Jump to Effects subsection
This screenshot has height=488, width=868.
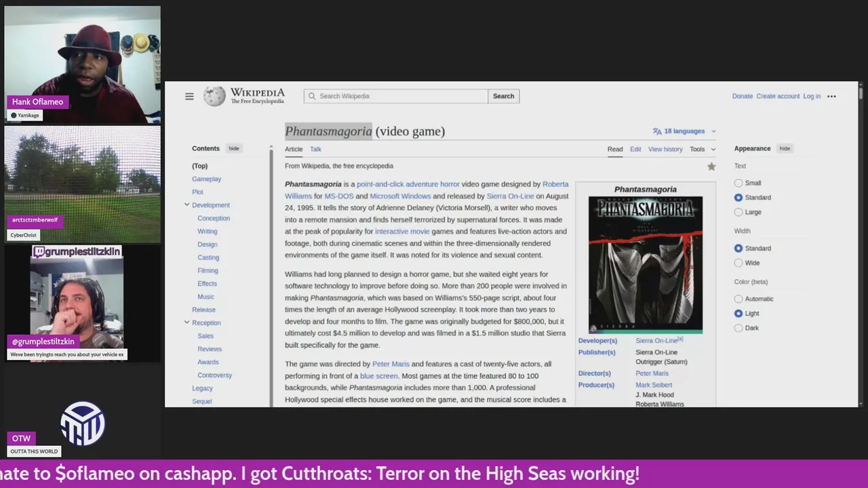coord(207,283)
